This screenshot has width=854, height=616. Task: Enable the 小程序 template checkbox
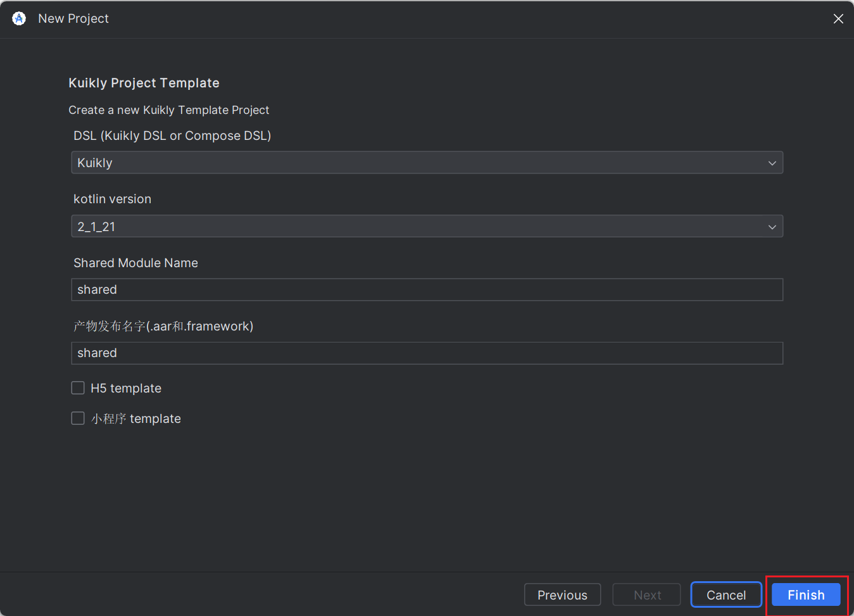(x=78, y=418)
